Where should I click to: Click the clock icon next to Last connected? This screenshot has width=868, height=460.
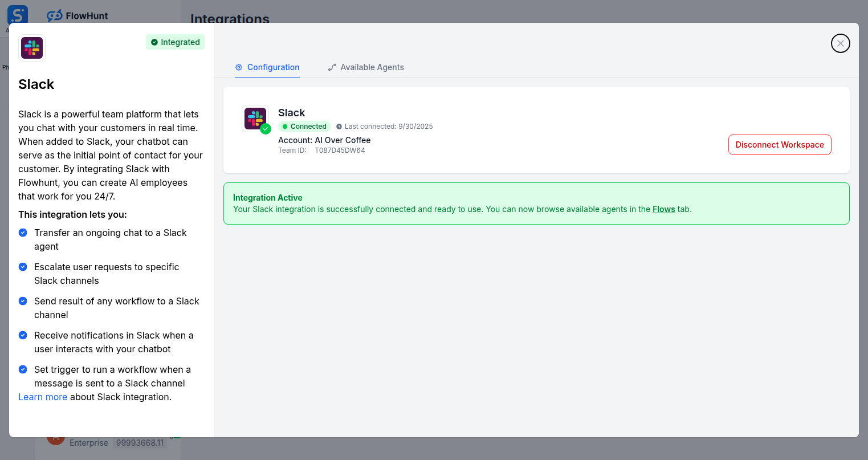[x=339, y=126]
